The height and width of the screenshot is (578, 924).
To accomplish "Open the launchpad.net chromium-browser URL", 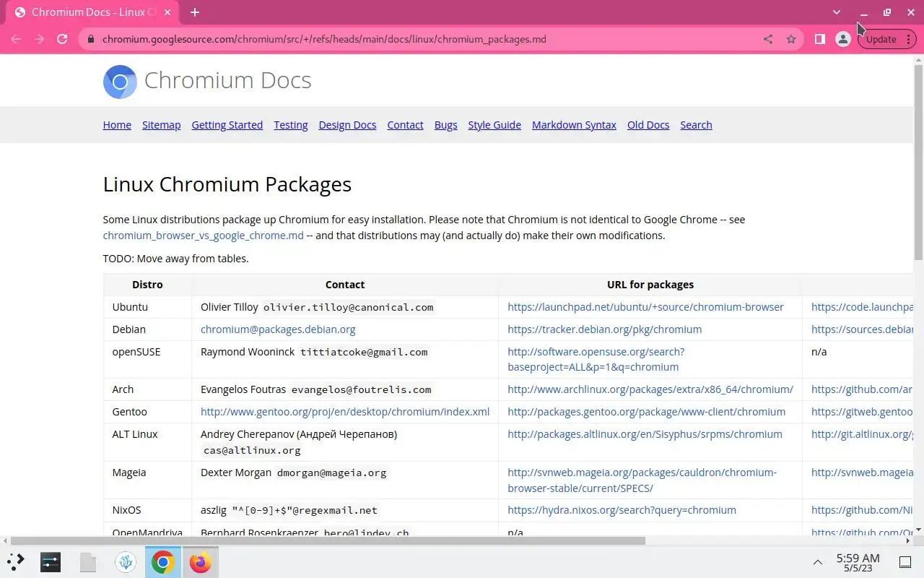I will (x=645, y=307).
